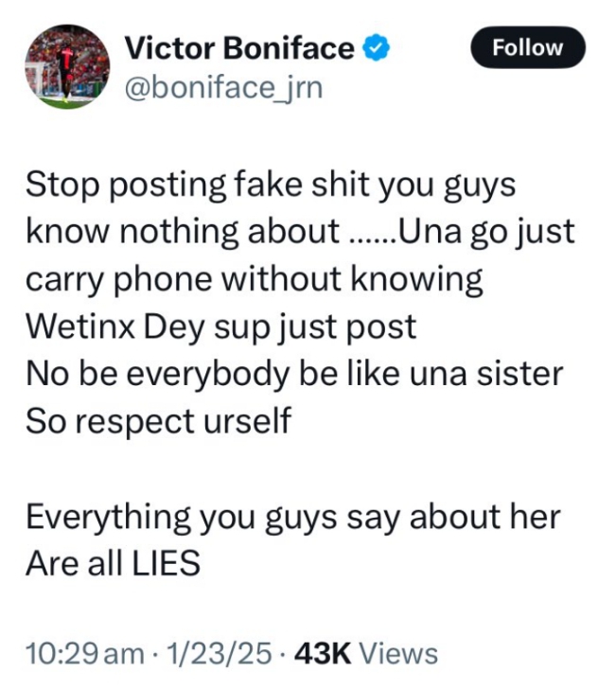Image resolution: width=616 pixels, height=688 pixels.
Task: Click the blue verified badge
Action: click(x=376, y=48)
